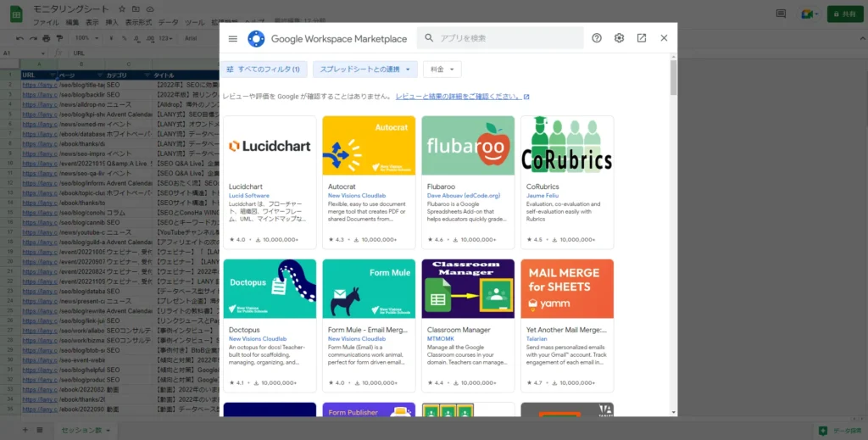This screenshot has width=868, height=440.
Task: Open the ファイル menu in Sheets
Action: (x=46, y=23)
